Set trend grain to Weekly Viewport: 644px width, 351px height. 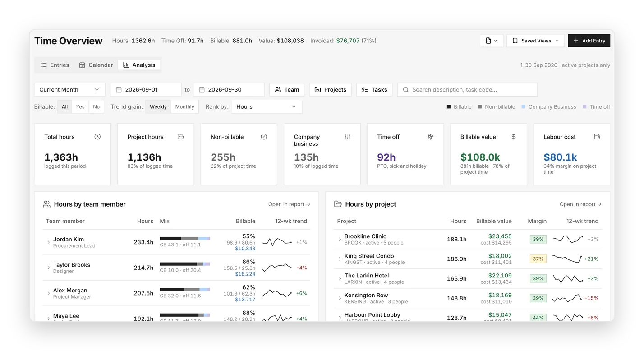158,107
